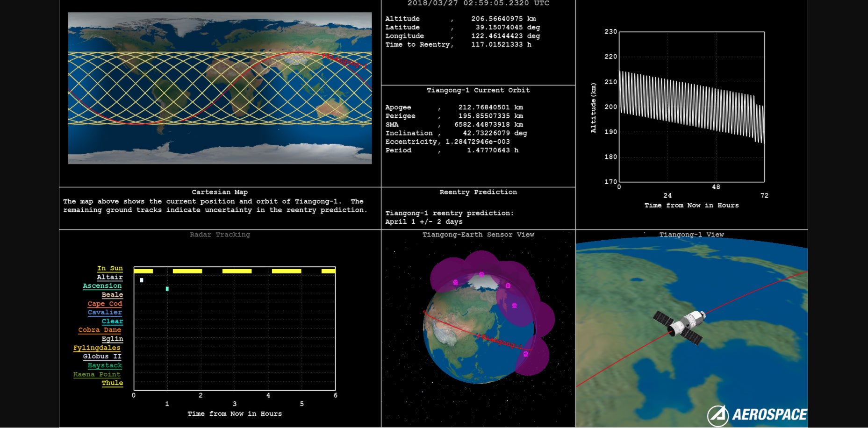Image resolution: width=868 pixels, height=428 pixels.
Task: Click the sensor view Earth globe
Action: click(478, 329)
